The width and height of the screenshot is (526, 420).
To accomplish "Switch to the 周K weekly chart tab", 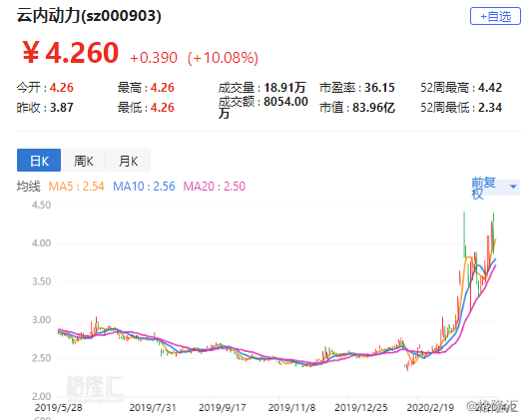I will tap(84, 161).
